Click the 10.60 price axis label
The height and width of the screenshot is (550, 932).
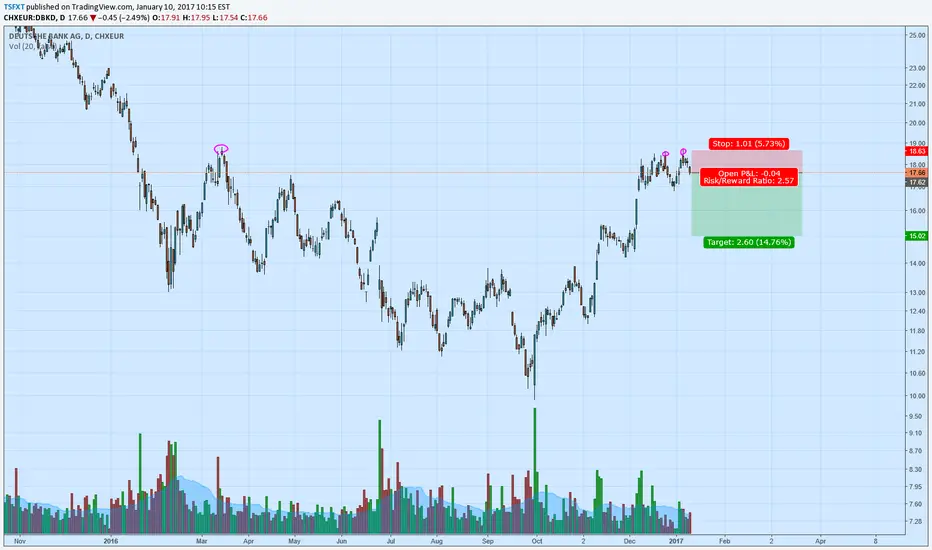click(917, 373)
